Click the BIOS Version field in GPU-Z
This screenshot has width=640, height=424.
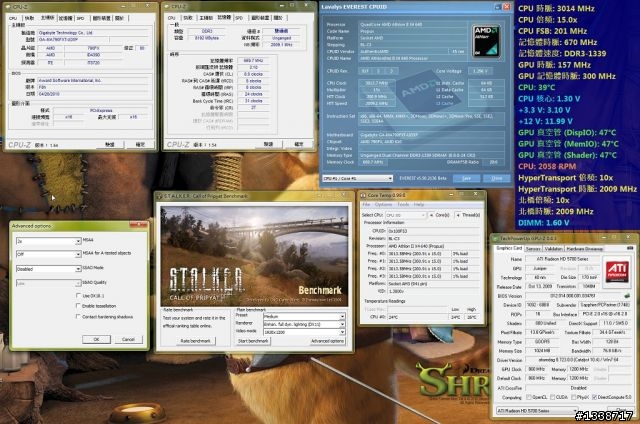pos(573,295)
